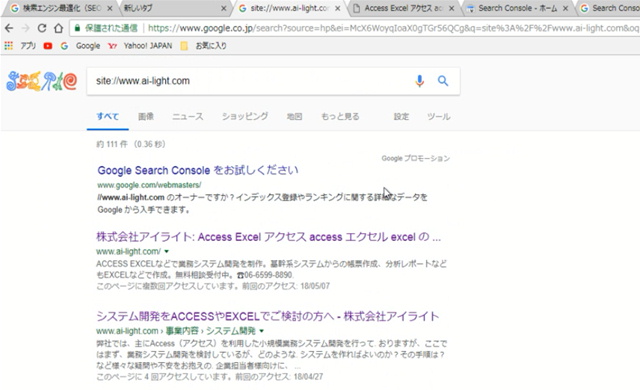Click the browser forward arrow
Viewport: 640px width, 390px height.
[x=25, y=28]
